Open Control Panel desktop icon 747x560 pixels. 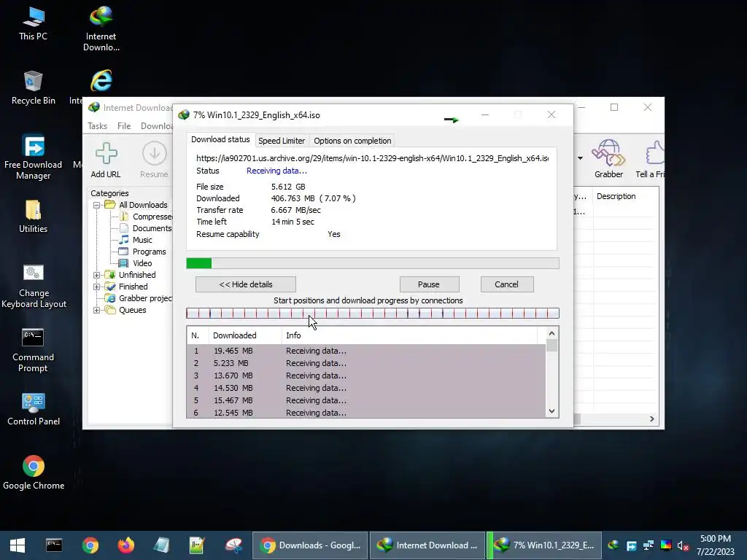tap(34, 410)
